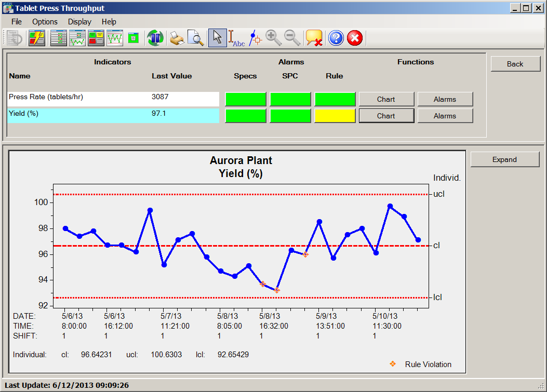547x392 pixels.
Task: Open the Options menu
Action: 45,22
